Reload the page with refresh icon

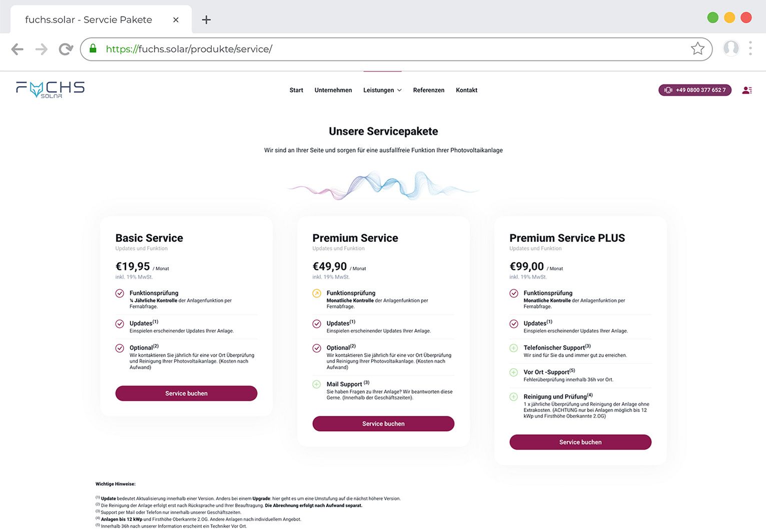66,49
